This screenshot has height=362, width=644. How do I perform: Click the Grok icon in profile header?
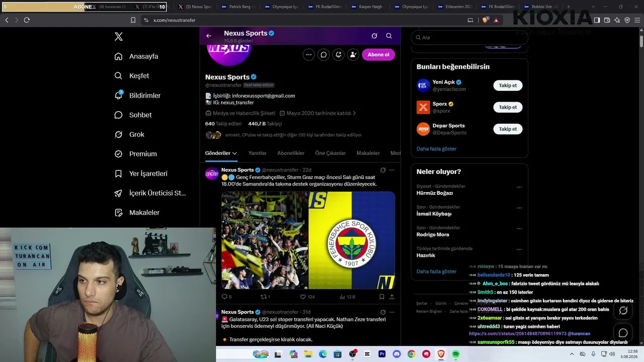click(x=374, y=36)
